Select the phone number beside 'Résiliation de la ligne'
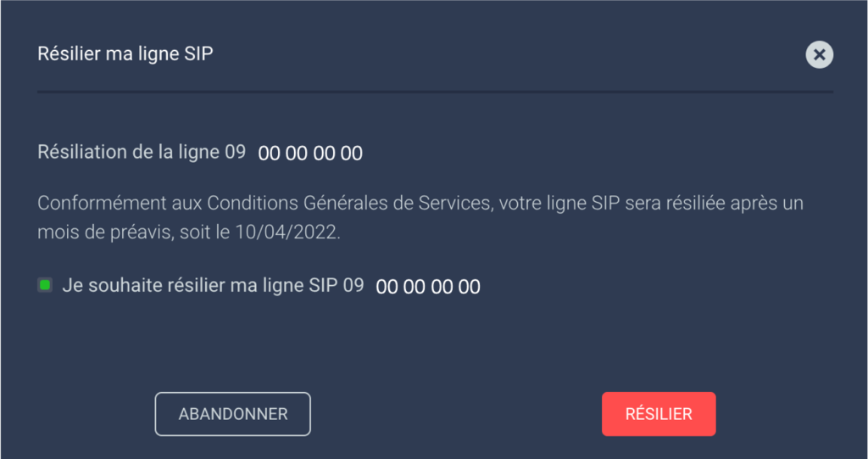The height and width of the screenshot is (459, 868). click(x=310, y=154)
